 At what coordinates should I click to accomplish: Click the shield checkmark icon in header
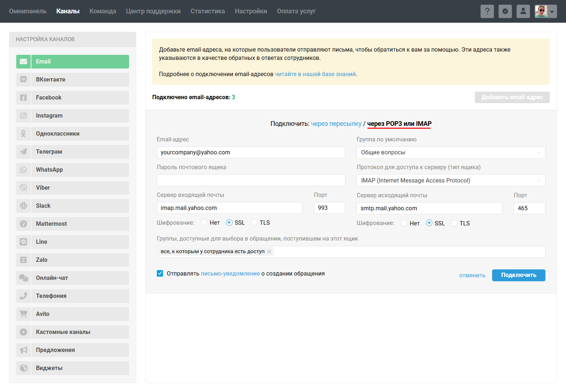[x=505, y=11]
